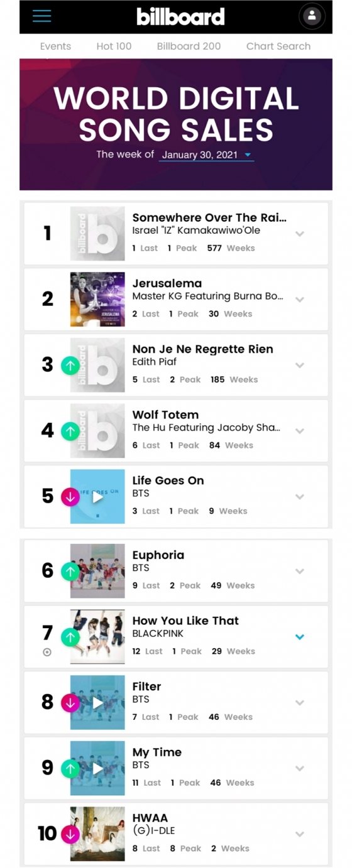Open Chart Search link
The width and height of the screenshot is (352, 868).
(x=278, y=46)
